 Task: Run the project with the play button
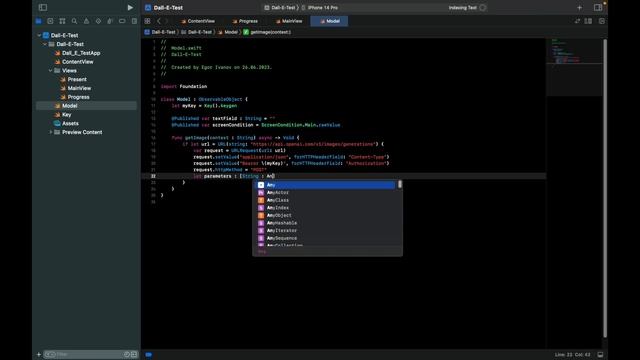[130, 7]
